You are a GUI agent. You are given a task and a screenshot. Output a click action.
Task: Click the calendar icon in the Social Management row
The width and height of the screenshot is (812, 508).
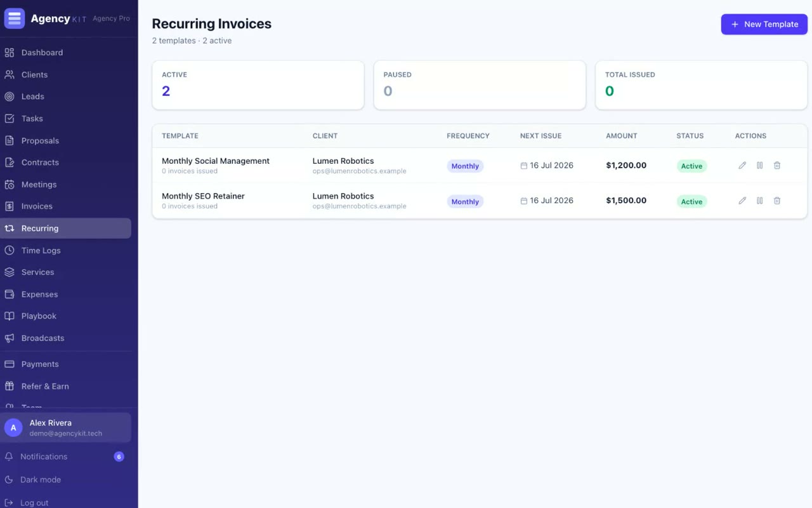click(x=524, y=166)
